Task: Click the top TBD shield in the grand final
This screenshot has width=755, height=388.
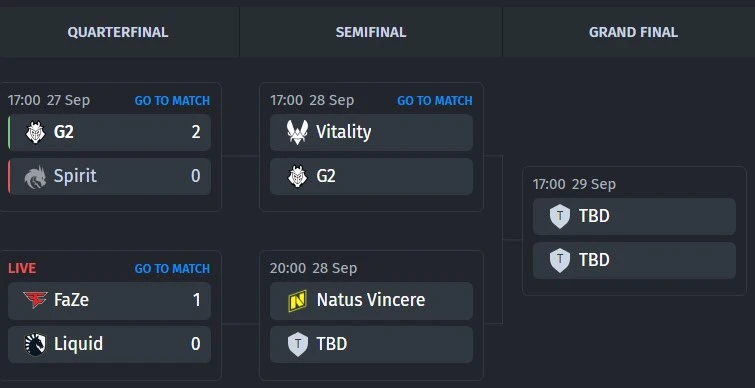Action: click(560, 216)
